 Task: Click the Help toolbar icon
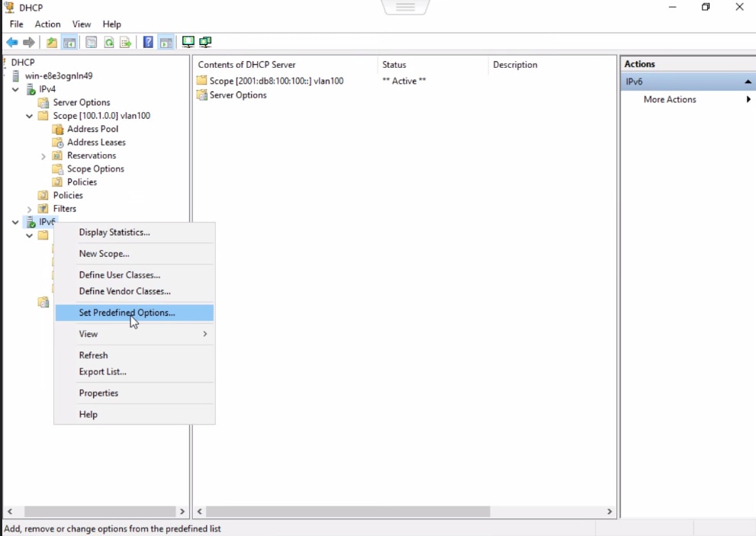tap(148, 42)
